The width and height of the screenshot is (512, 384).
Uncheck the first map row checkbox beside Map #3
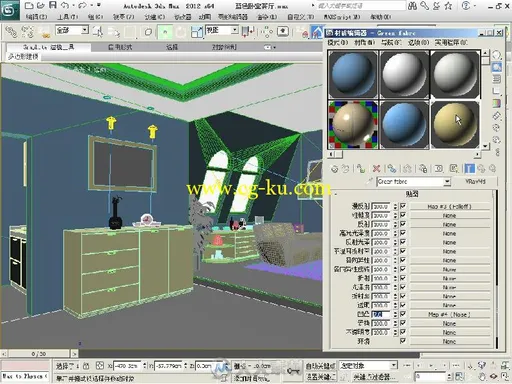(x=403, y=206)
